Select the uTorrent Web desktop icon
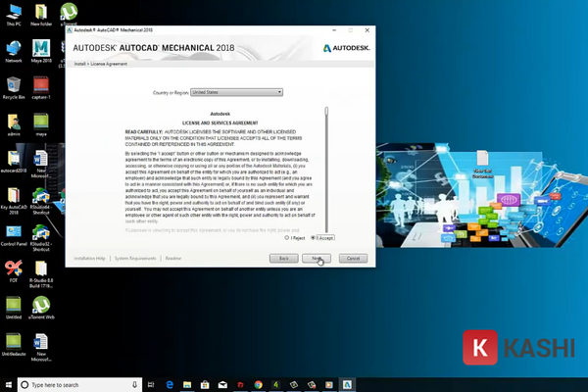Image resolution: width=588 pixels, height=392 pixels. [41, 304]
